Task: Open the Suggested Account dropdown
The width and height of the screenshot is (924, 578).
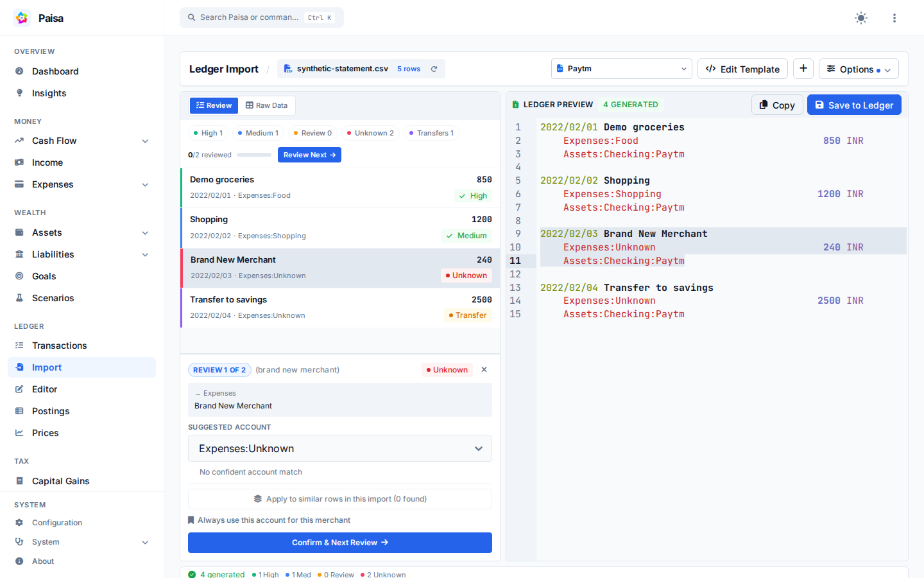Action: pyautogui.click(x=340, y=448)
